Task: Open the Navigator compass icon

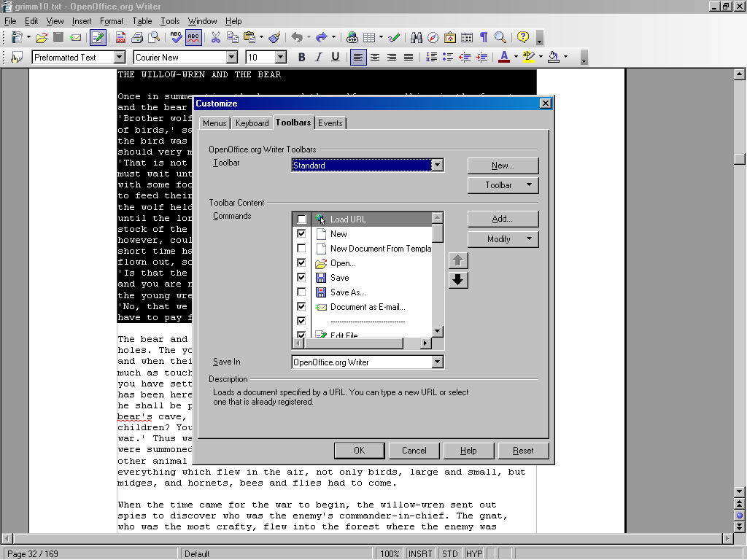Action: pos(433,37)
